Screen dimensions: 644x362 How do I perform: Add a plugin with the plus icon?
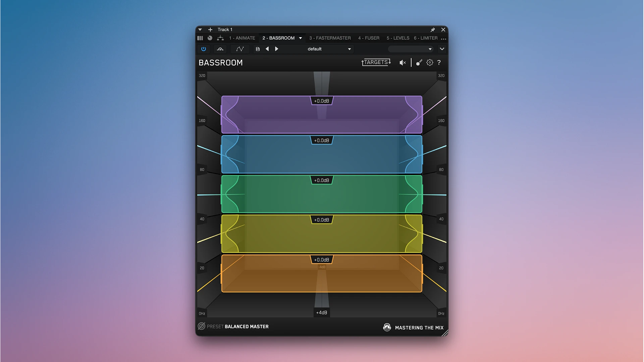click(x=210, y=29)
